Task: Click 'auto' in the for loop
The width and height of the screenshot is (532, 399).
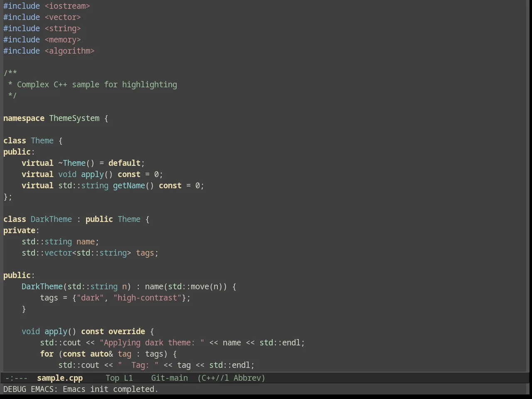Action: pyautogui.click(x=99, y=354)
